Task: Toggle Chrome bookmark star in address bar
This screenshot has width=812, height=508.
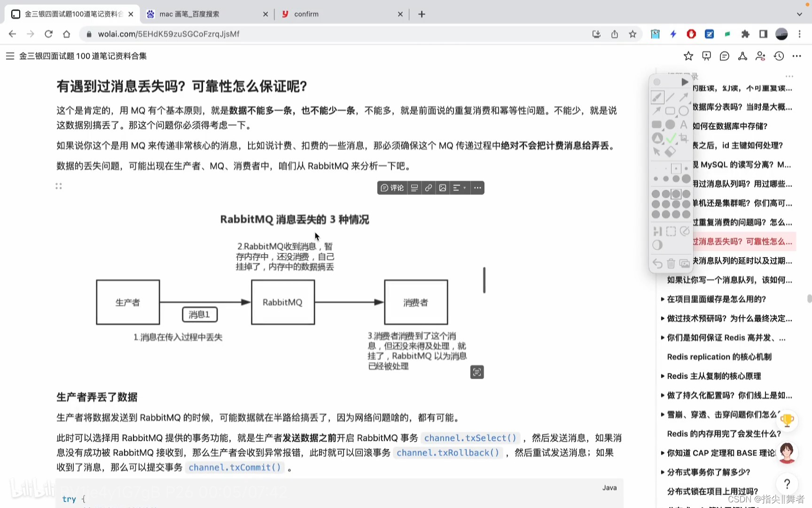Action: click(x=632, y=34)
